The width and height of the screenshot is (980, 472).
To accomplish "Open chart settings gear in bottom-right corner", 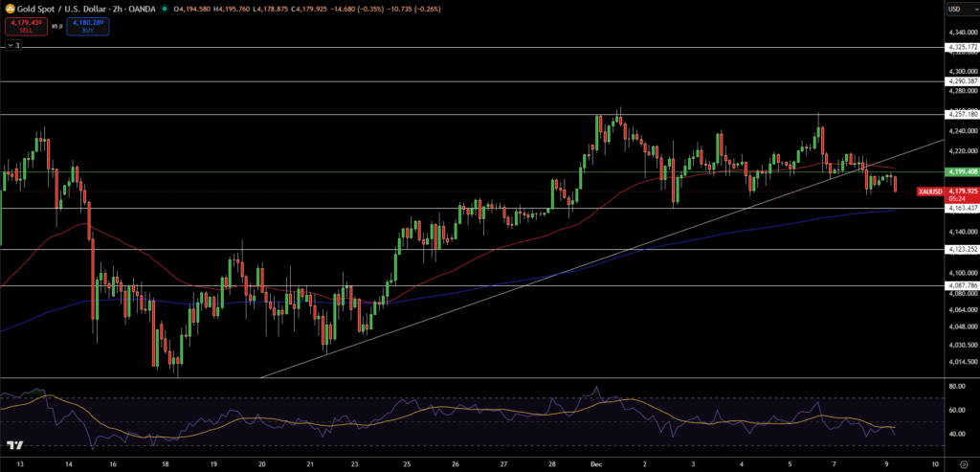I will [963, 463].
